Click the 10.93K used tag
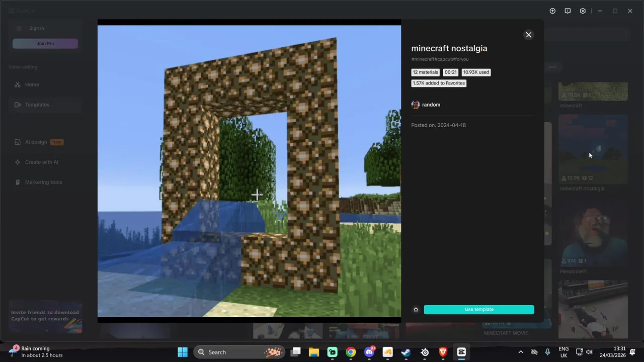This screenshot has width=644, height=362. tap(476, 72)
